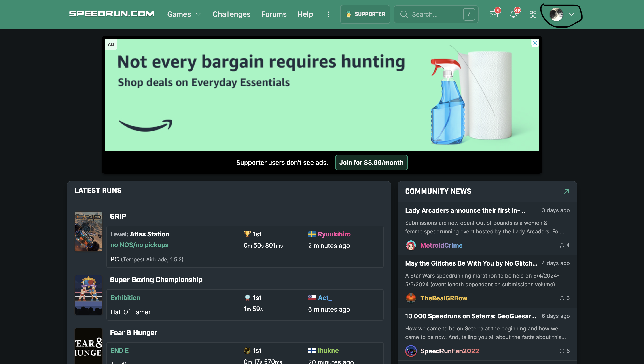Click Sweden flag next to Ryuukihiro

pyautogui.click(x=312, y=234)
